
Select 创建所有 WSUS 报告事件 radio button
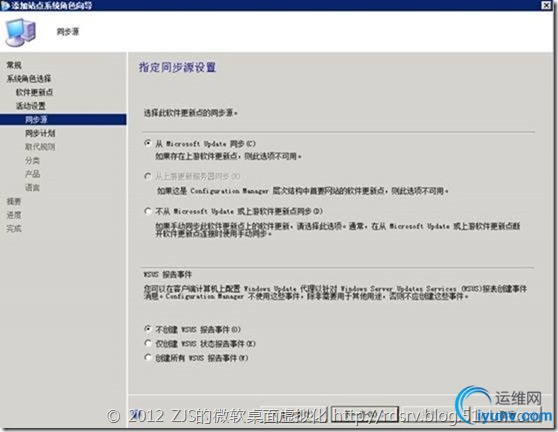click(148, 358)
